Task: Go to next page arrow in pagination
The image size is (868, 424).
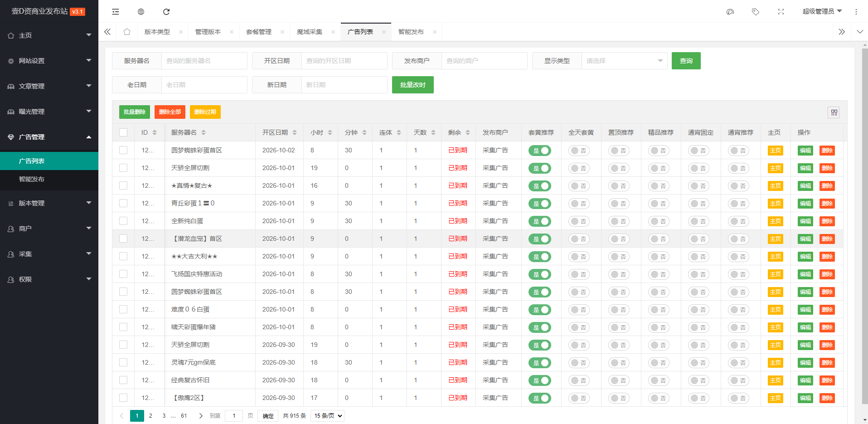Action: (x=201, y=416)
